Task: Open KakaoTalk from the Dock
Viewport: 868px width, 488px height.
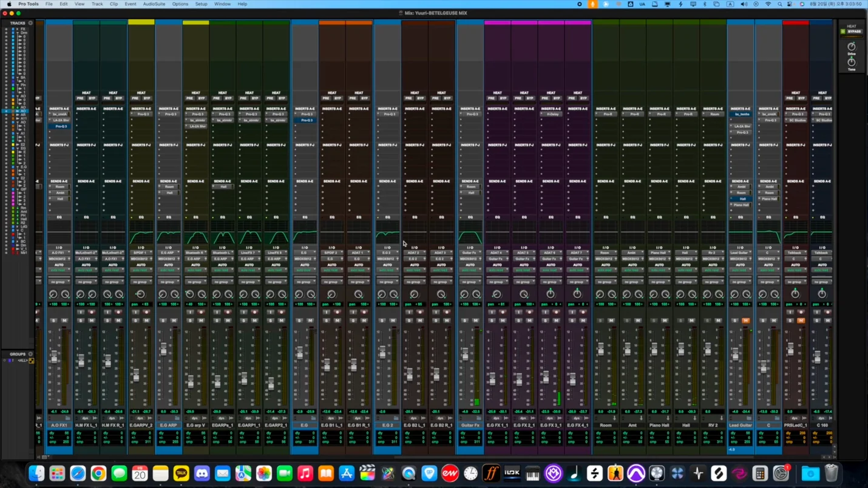Action: coord(181,473)
